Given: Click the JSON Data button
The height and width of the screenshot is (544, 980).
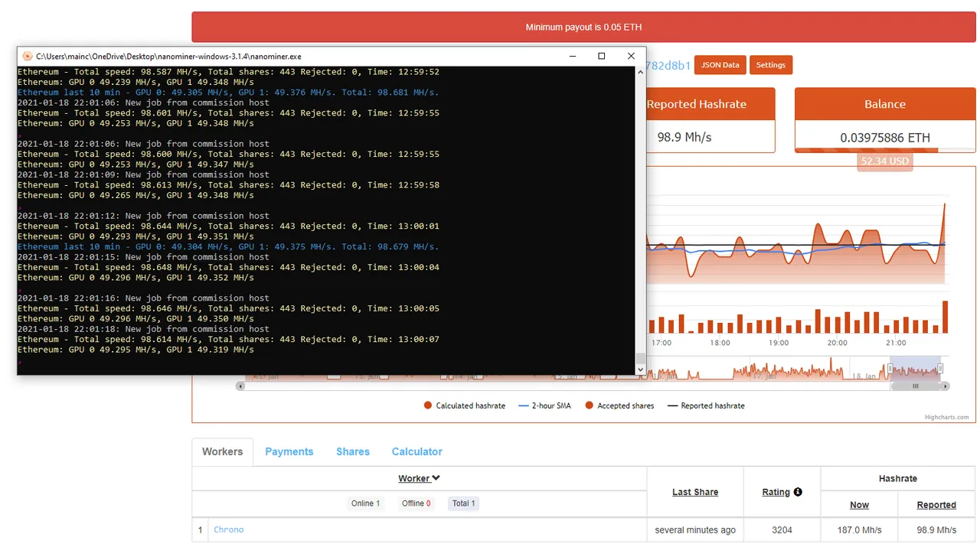Looking at the screenshot, I should coord(720,65).
